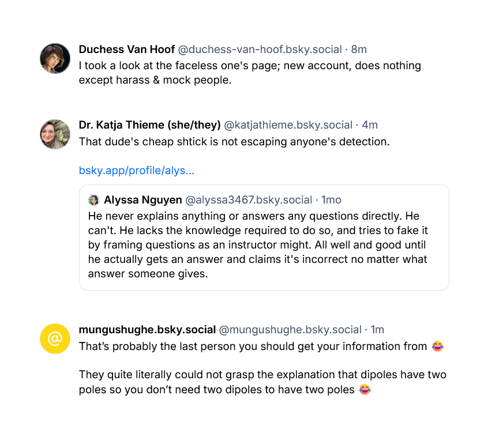
Task: Click the post text about dipoles
Action: click(x=262, y=382)
